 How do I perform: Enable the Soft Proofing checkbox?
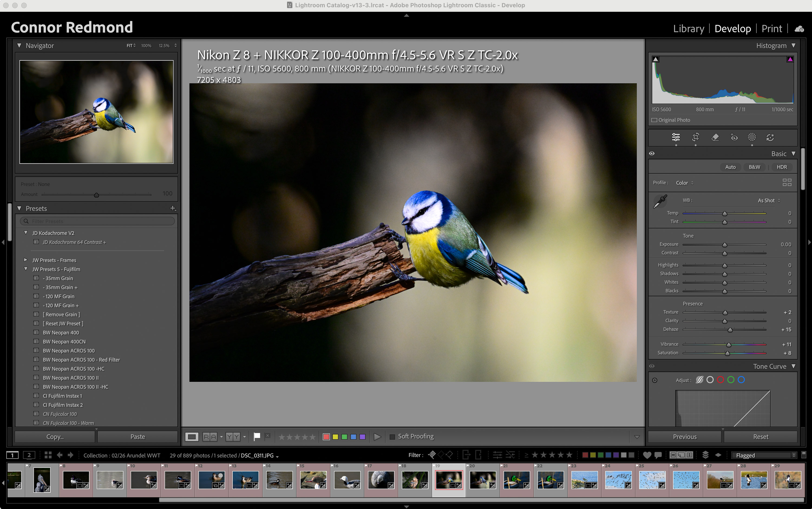(392, 437)
